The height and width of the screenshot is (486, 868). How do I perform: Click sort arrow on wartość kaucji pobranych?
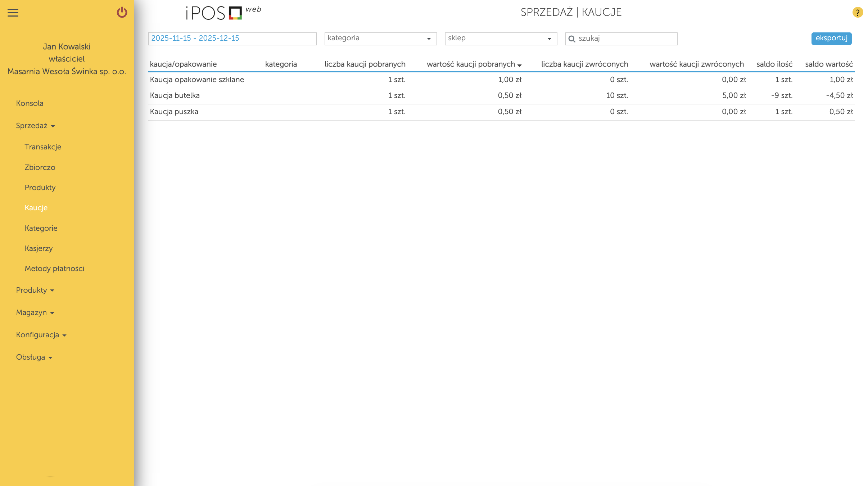(519, 65)
